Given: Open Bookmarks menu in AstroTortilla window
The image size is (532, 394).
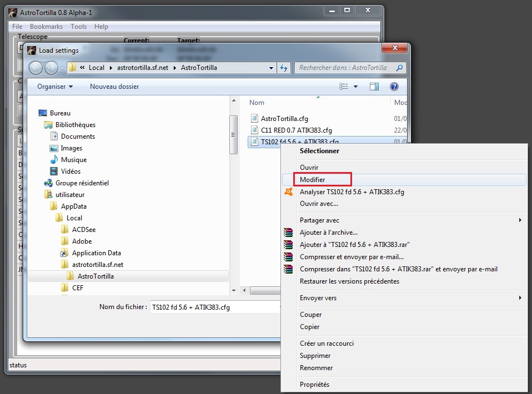Looking at the screenshot, I should (46, 27).
